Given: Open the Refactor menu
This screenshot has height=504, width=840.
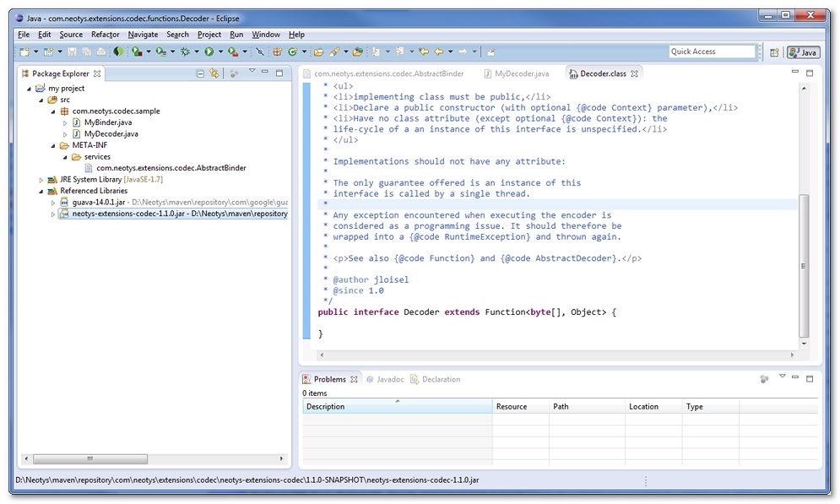Looking at the screenshot, I should click(106, 35).
